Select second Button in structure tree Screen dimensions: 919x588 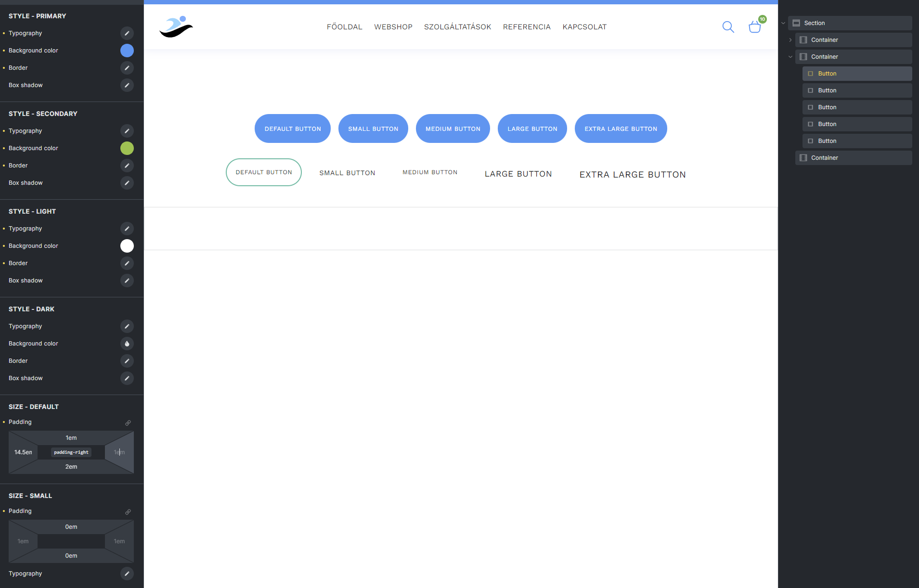click(x=857, y=90)
